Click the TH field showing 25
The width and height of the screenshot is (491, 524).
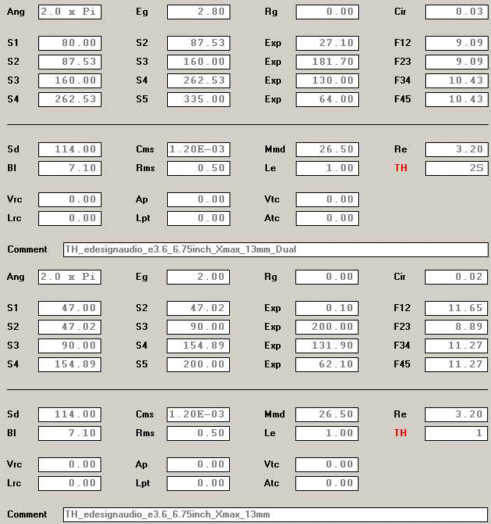pos(457,168)
